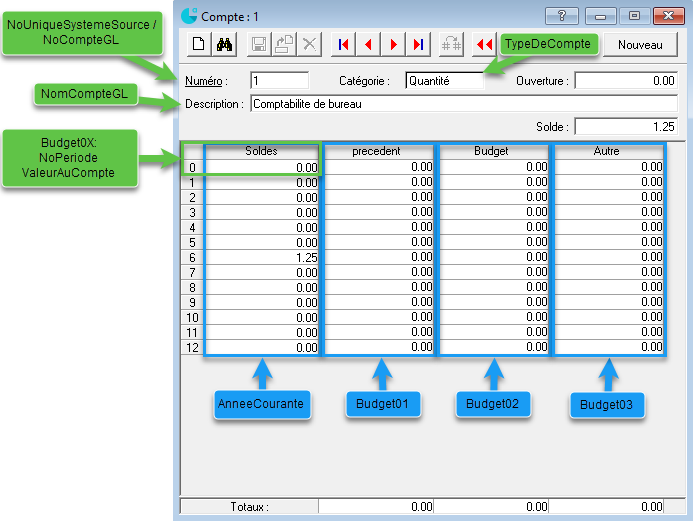The width and height of the screenshot is (693, 521).
Task: Go to the previous record arrow
Action: [x=369, y=44]
